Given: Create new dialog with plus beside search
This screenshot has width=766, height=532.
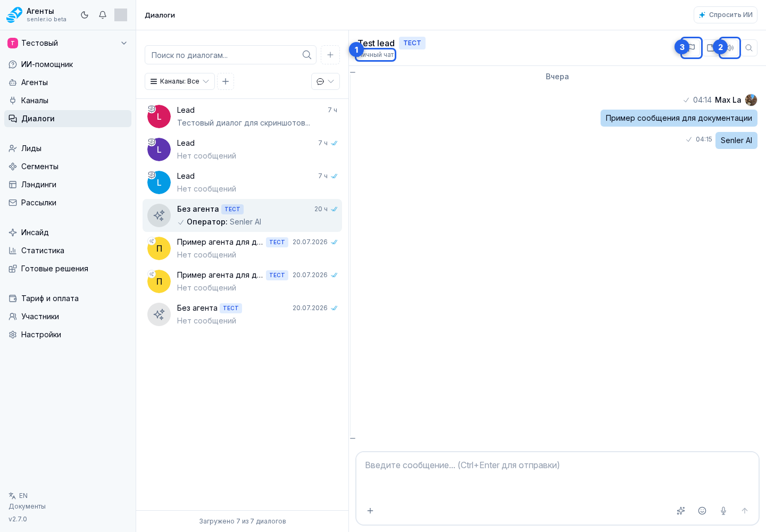Looking at the screenshot, I should tap(330, 55).
